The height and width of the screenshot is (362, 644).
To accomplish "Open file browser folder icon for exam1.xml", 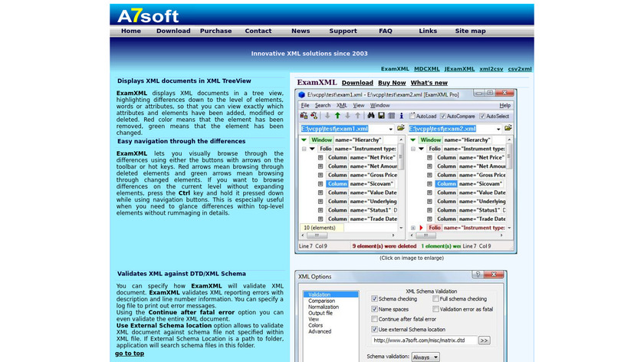I will point(401,128).
